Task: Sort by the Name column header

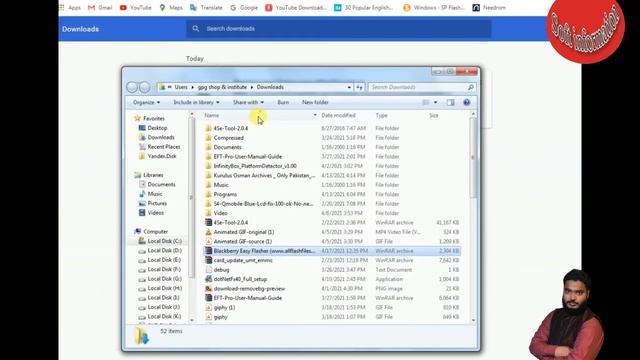Action: pos(212,116)
